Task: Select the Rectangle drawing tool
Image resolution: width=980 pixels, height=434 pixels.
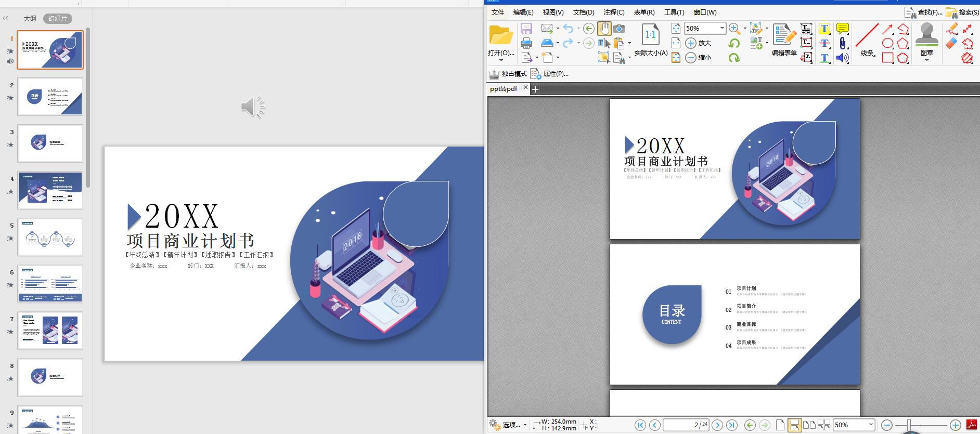Action: coord(888,58)
